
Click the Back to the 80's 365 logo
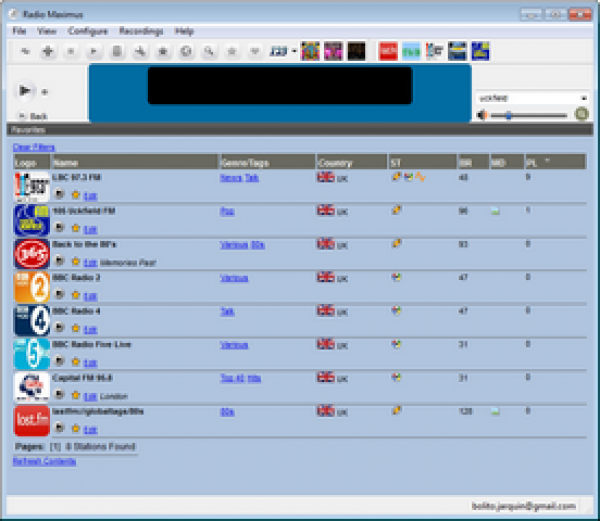coord(32,254)
